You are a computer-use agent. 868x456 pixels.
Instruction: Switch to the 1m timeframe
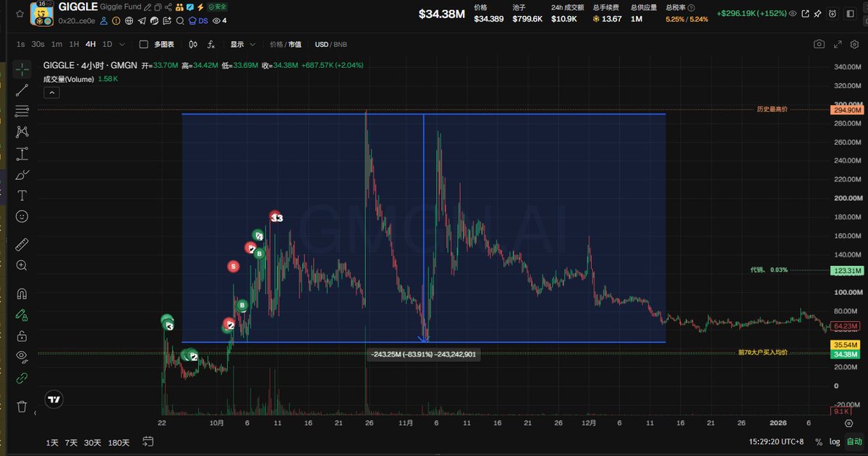[56, 44]
